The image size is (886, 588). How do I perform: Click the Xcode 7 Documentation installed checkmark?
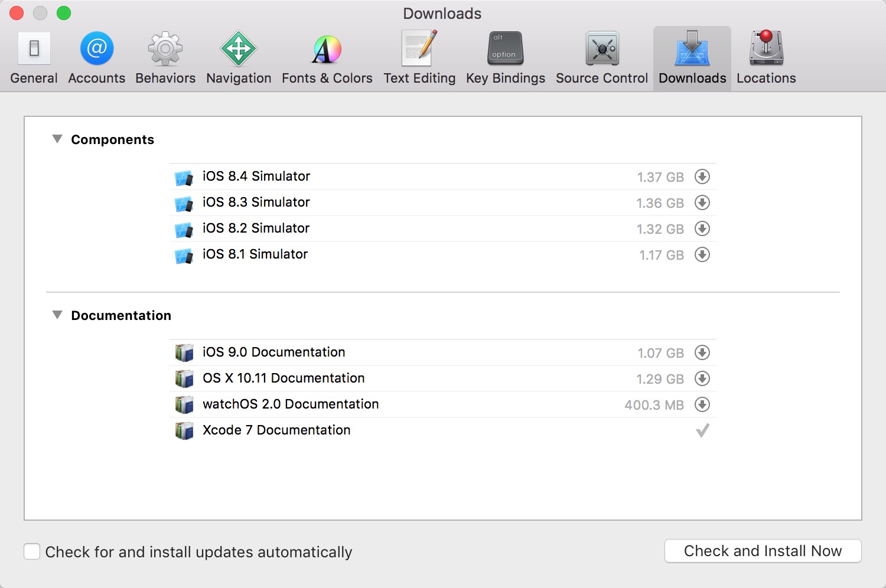click(x=702, y=430)
